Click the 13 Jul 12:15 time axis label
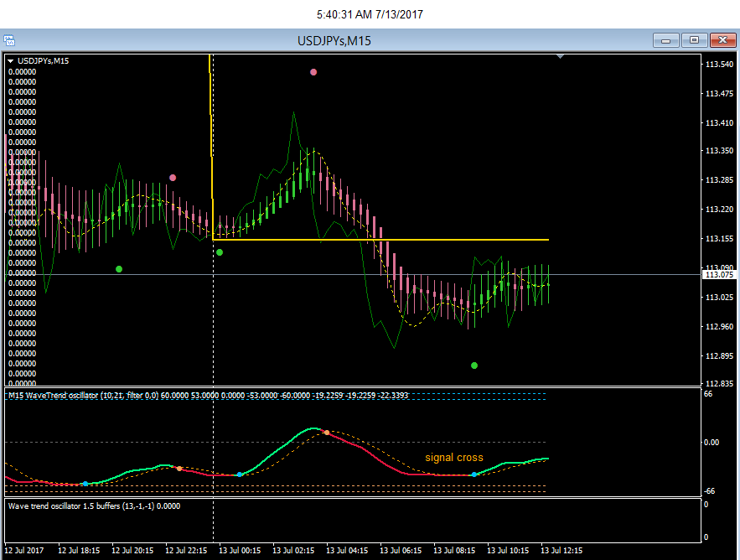740x560 pixels. pos(561,551)
